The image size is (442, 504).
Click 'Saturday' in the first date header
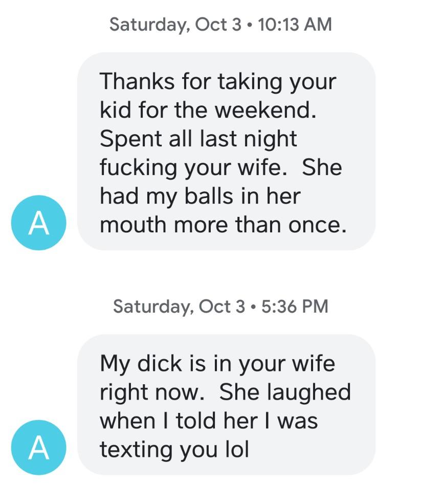click(149, 25)
